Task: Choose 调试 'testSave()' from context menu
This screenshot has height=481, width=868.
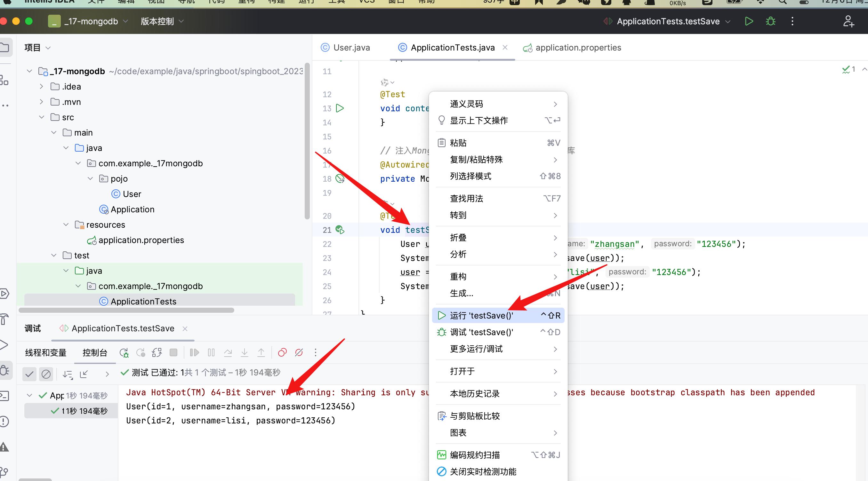Action: tap(498, 332)
